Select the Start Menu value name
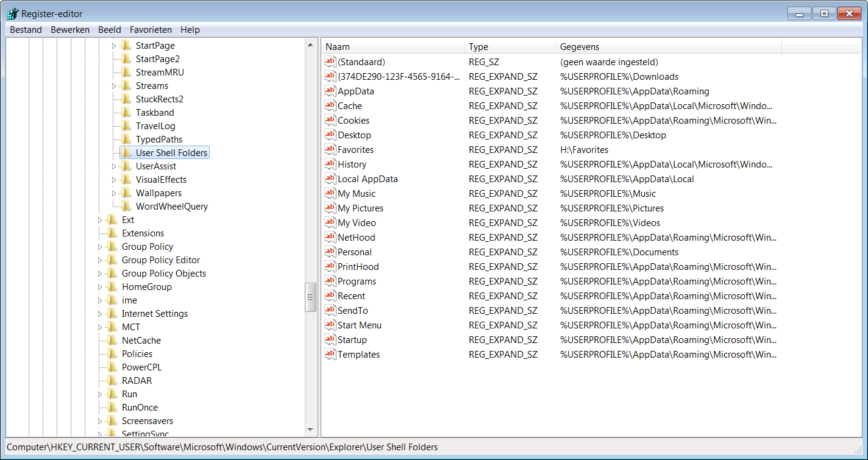 coord(360,325)
